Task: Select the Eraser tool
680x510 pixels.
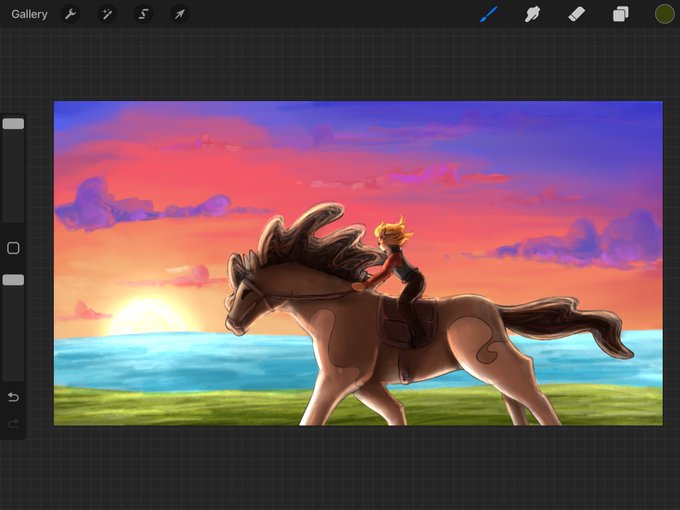Action: [x=576, y=14]
